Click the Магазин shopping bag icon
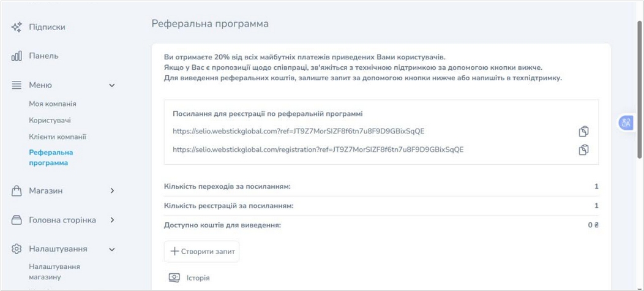 pos(17,191)
